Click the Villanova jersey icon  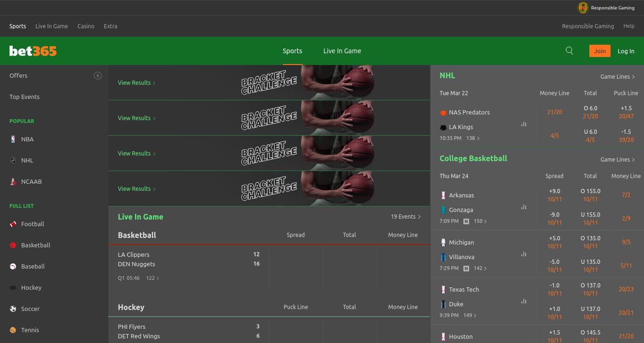tap(443, 257)
